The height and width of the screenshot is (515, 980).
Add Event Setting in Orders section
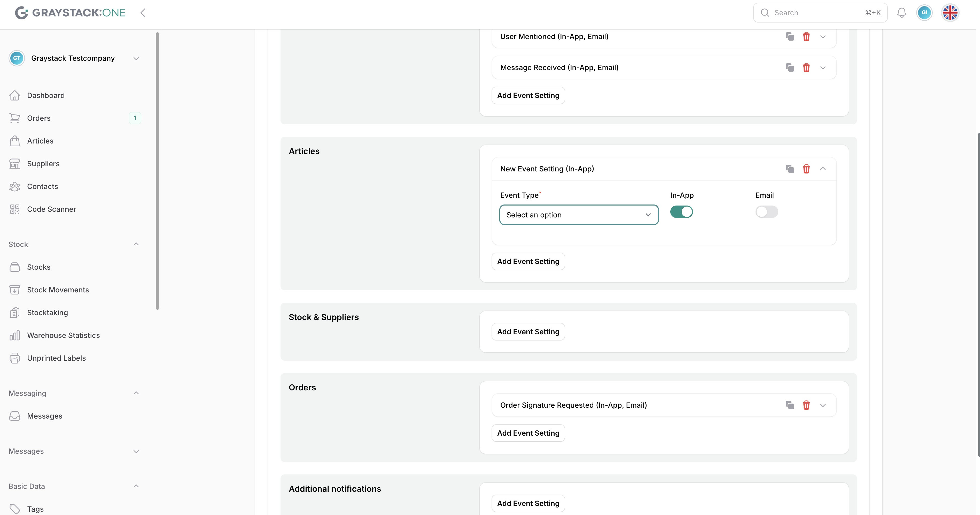528,433
